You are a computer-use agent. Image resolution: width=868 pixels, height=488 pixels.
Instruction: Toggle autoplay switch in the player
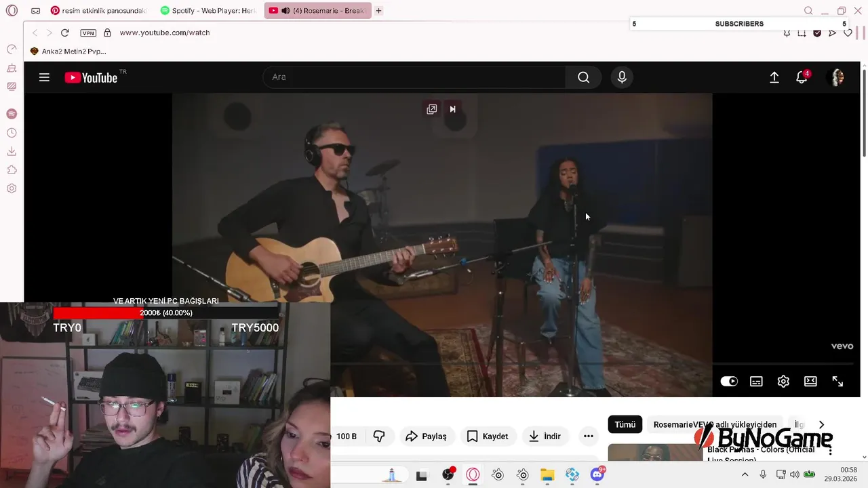pos(729,382)
